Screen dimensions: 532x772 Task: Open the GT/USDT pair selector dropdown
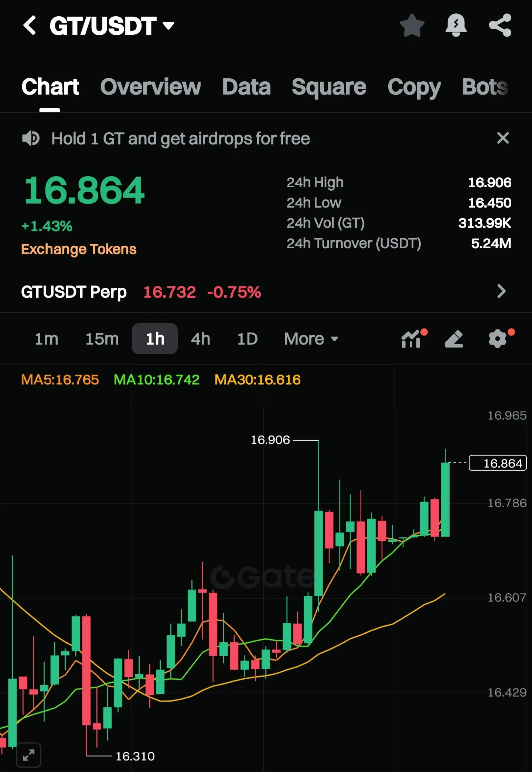tap(112, 26)
